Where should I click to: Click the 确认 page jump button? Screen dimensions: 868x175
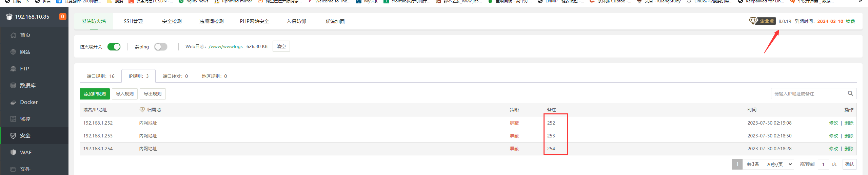pyautogui.click(x=850, y=164)
